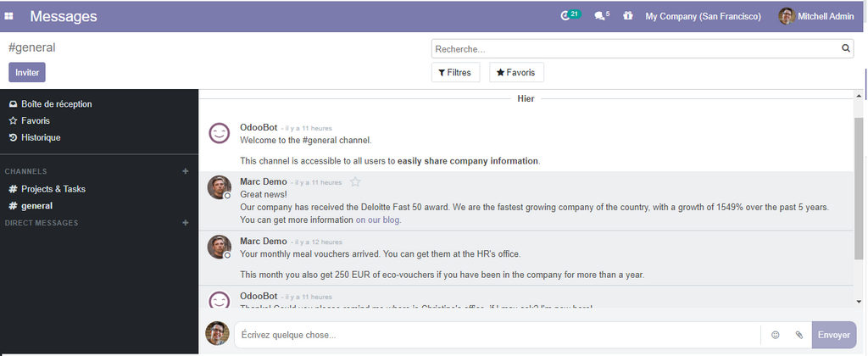Open Boîte de réception in sidebar

[x=56, y=104]
